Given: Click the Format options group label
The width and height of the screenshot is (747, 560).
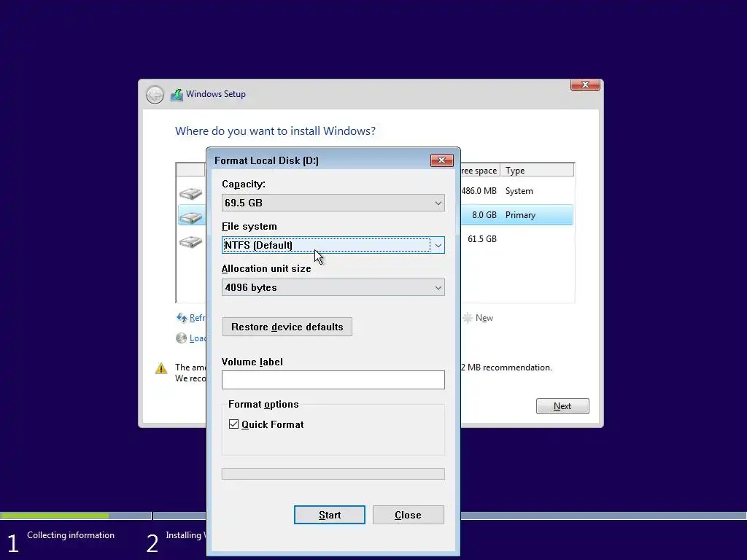Looking at the screenshot, I should coord(263,404).
